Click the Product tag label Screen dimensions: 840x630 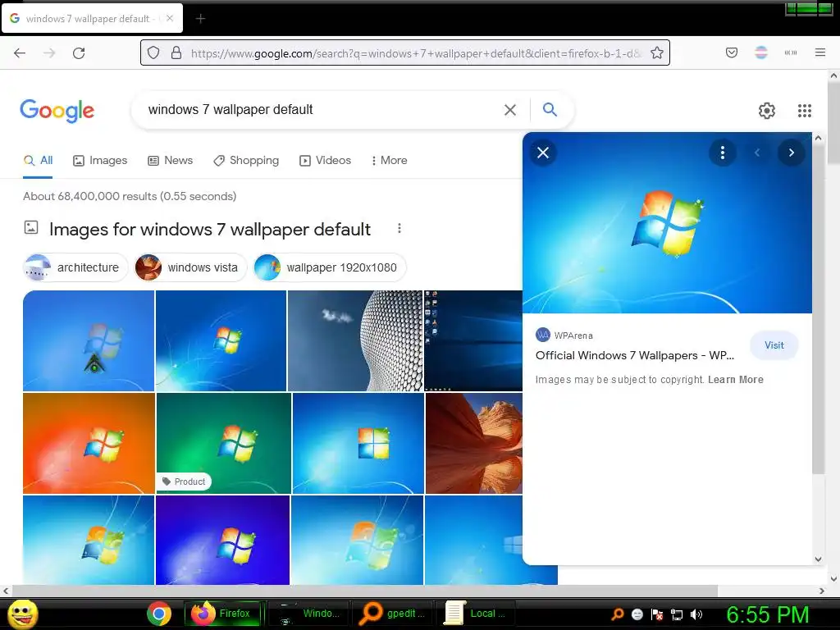pos(184,482)
